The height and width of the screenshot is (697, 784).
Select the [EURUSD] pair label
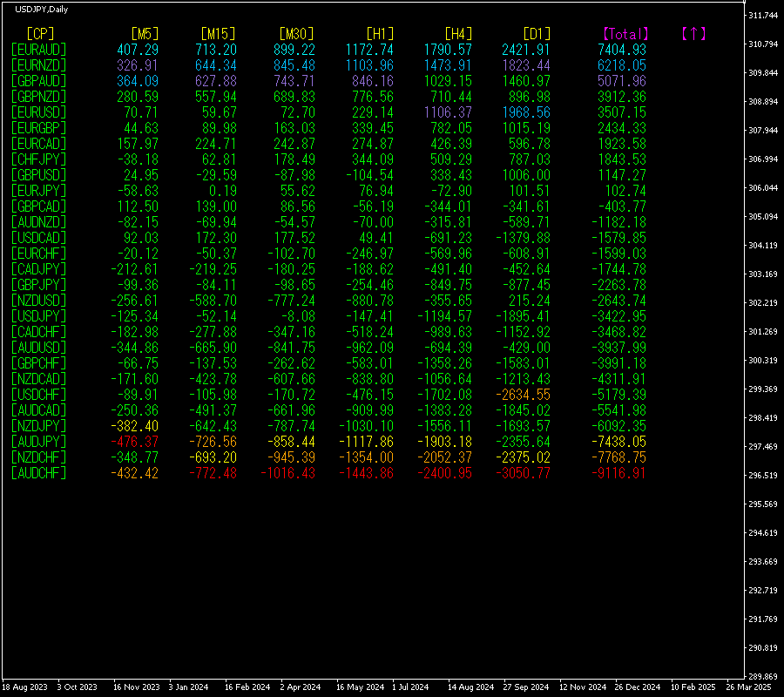38,112
